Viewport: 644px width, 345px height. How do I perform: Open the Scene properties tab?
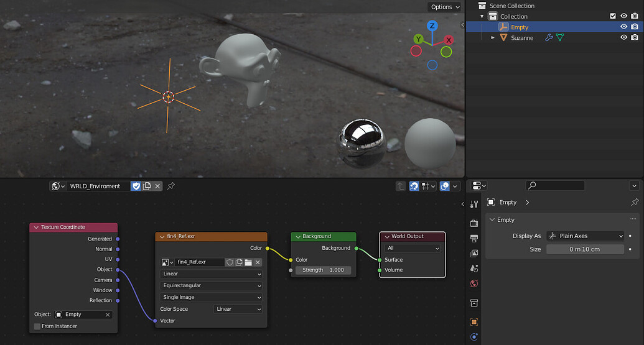click(474, 269)
